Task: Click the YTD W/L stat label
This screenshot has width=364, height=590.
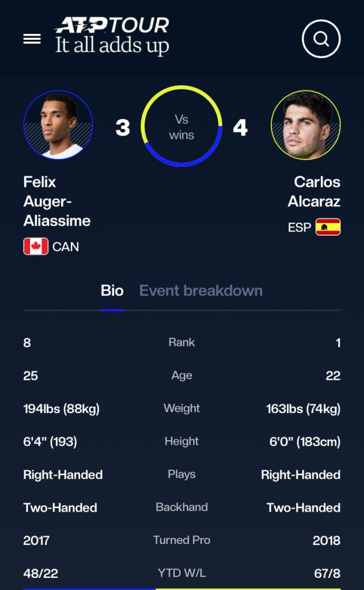Action: point(181,573)
